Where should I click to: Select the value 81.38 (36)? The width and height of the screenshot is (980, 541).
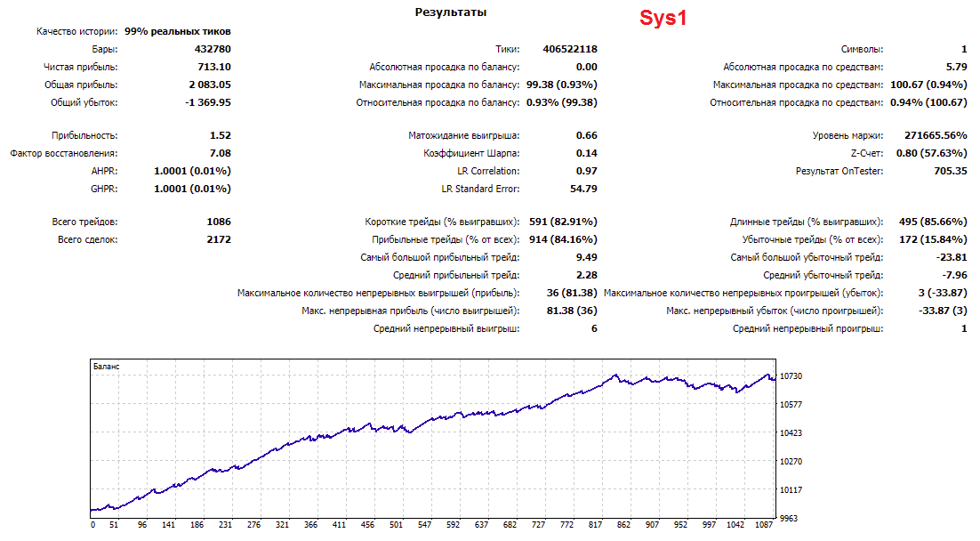572,311
